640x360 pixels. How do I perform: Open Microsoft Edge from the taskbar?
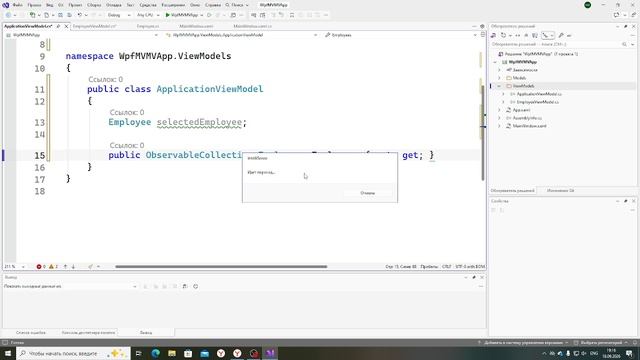156,353
